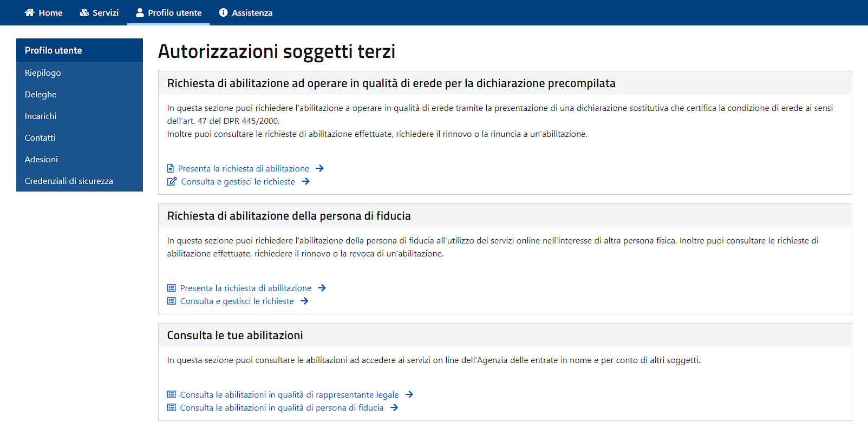Open Incarichi in sidebar
The width and height of the screenshot is (868, 435).
coord(80,116)
